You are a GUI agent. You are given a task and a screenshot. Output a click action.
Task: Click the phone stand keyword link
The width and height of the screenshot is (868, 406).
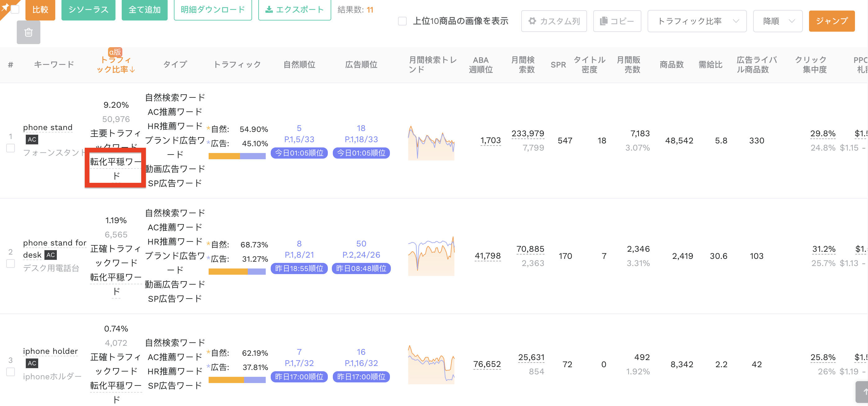pos(48,128)
